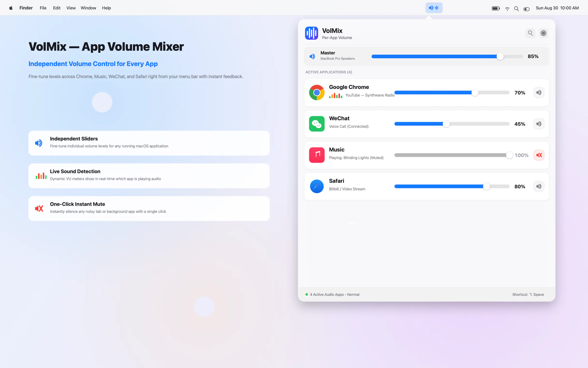The width and height of the screenshot is (588, 368).
Task: Click the date and time display
Action: [x=557, y=8]
